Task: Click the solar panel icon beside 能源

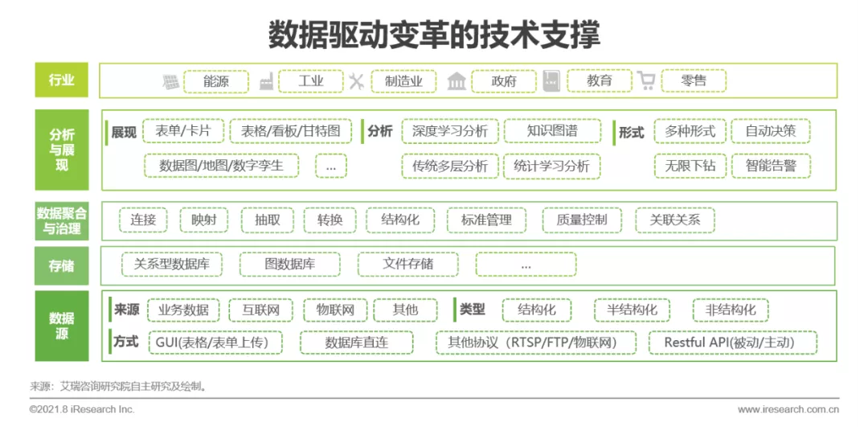Action: (170, 82)
